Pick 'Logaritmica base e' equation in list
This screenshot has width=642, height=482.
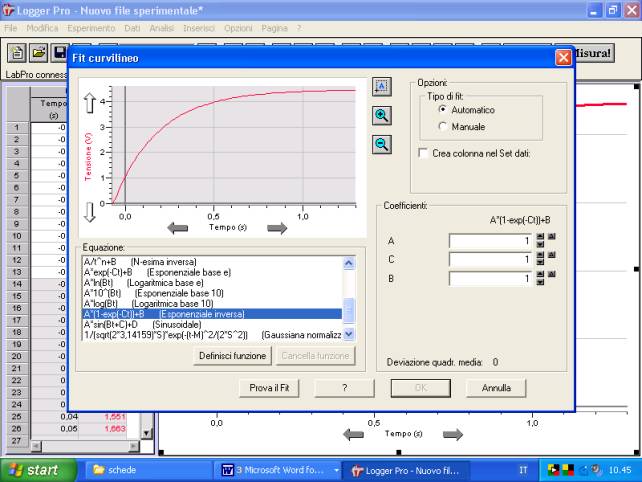[147, 283]
